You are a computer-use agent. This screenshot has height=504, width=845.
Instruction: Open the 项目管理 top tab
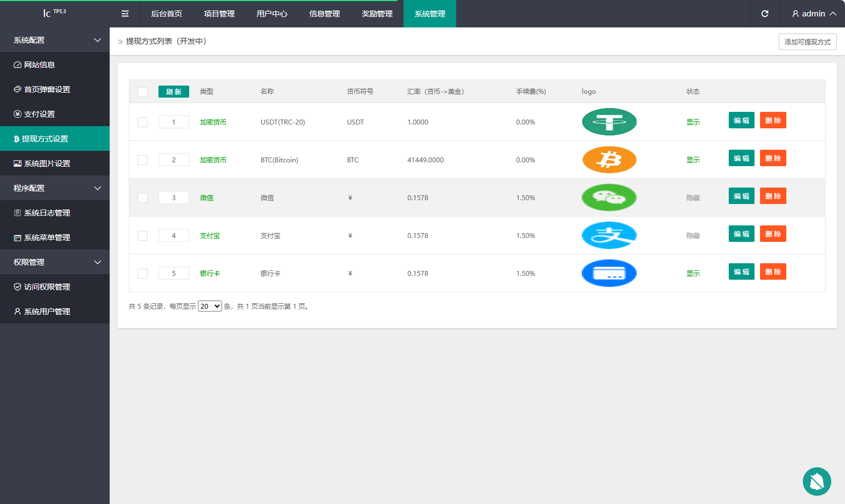click(219, 14)
